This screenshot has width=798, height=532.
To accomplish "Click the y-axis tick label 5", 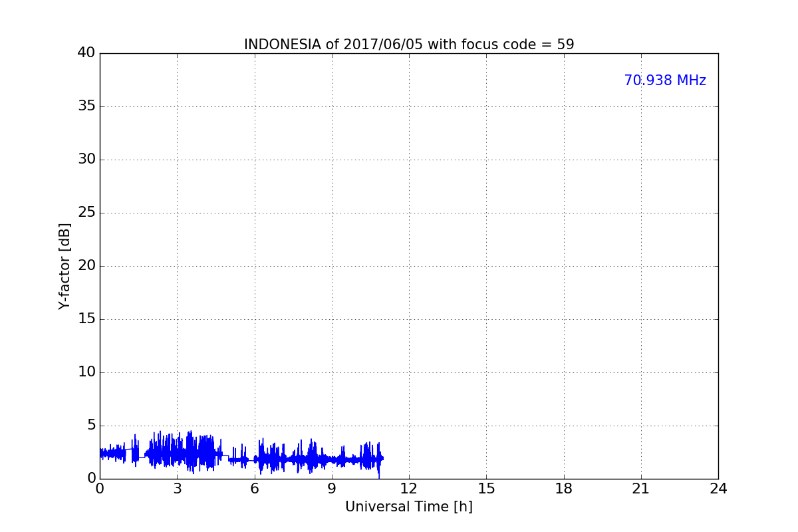I will pyautogui.click(x=91, y=426).
